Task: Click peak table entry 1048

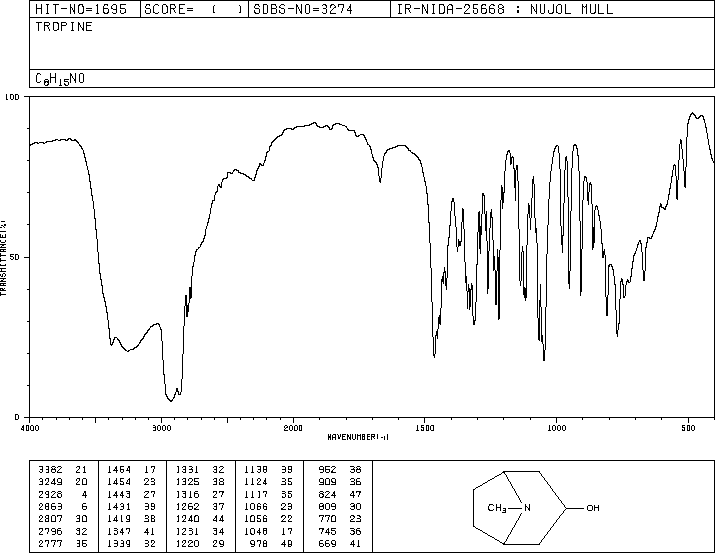Action: (256, 531)
